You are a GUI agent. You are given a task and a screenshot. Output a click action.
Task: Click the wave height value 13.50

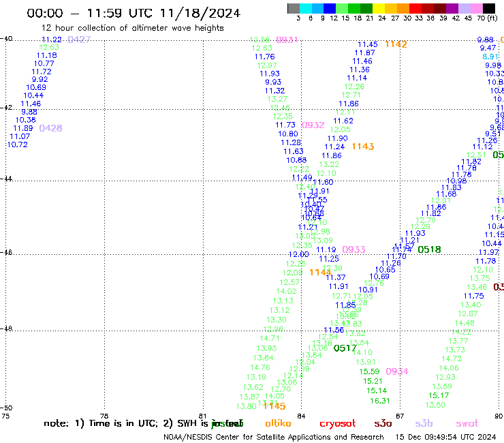point(435,405)
